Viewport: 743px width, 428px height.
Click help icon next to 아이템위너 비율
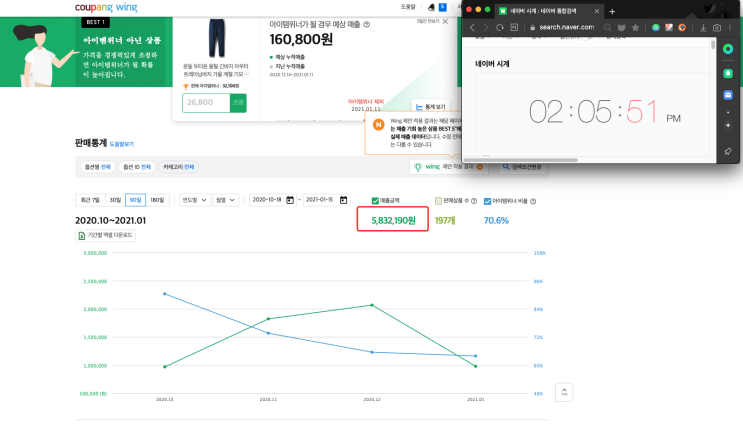click(x=533, y=201)
